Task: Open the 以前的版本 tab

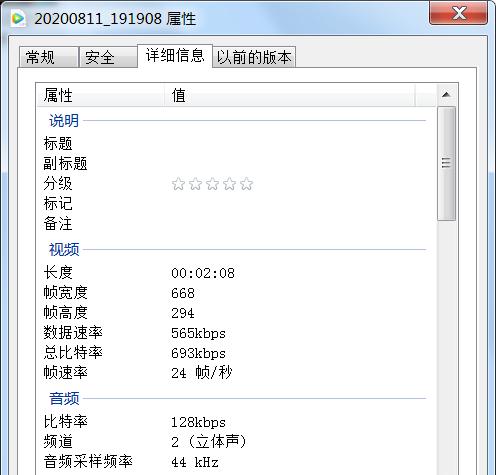Action: point(254,57)
